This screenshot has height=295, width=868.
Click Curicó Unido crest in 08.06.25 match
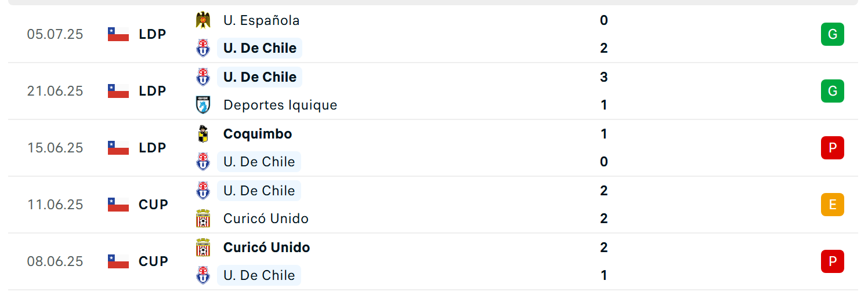click(x=202, y=247)
